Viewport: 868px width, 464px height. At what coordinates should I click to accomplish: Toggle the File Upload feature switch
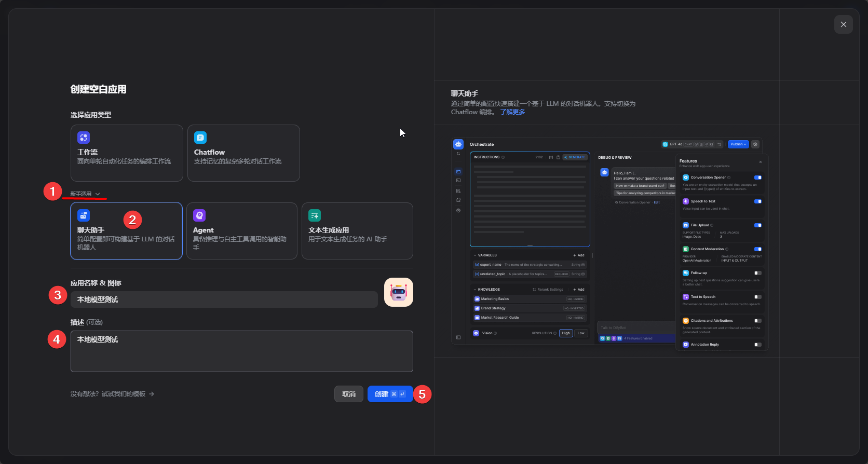[757, 225]
